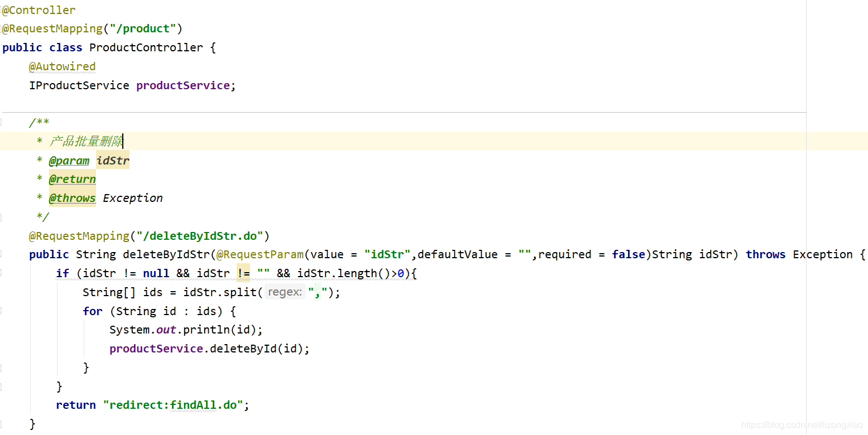Viewport: 868px width, 435px height.
Task: Click the @Controller annotation
Action: pyautogui.click(x=39, y=10)
